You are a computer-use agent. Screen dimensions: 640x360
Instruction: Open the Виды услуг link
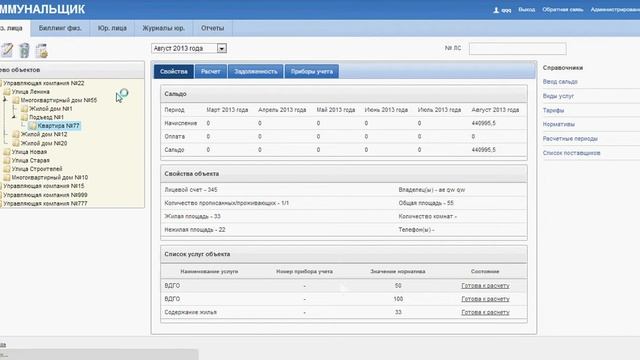click(558, 96)
